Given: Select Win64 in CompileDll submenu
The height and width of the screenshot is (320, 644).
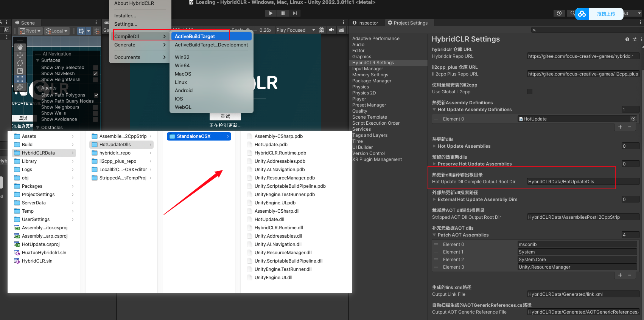Looking at the screenshot, I should [212, 65].
